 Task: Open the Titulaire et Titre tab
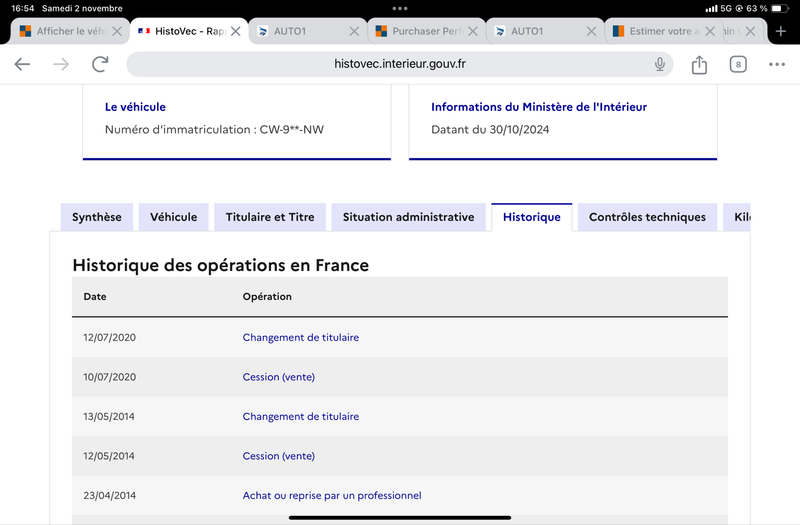[270, 217]
